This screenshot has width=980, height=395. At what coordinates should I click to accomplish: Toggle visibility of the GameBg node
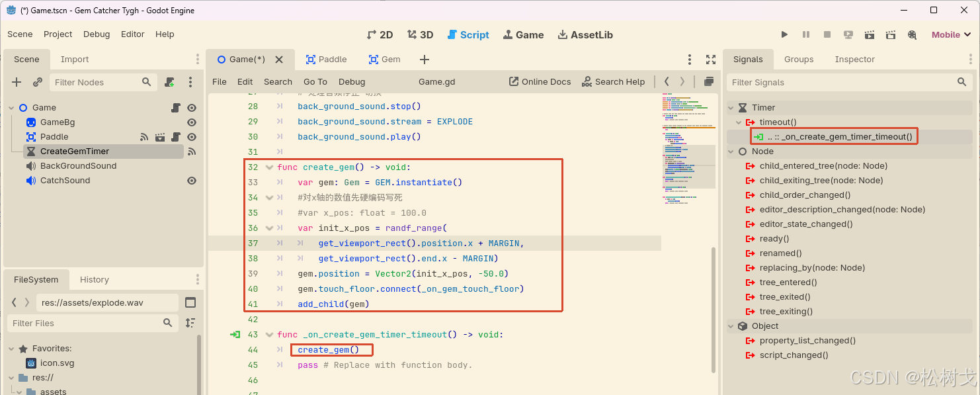(x=192, y=122)
